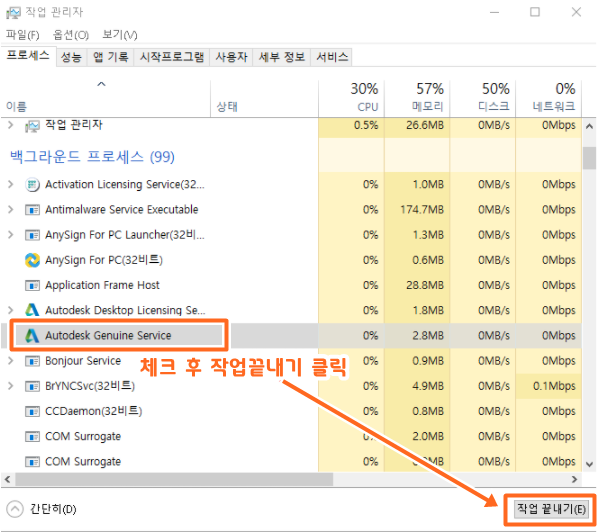Screen dimensions: 600x532
Task: Click the first COM Surrogate icon
Action: click(x=32, y=437)
